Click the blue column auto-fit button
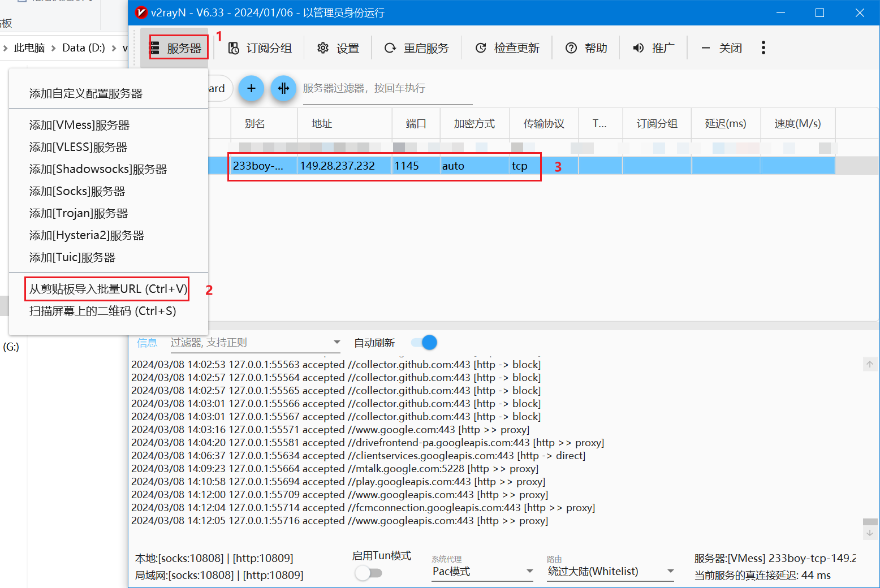The height and width of the screenshot is (588, 880). [283, 88]
